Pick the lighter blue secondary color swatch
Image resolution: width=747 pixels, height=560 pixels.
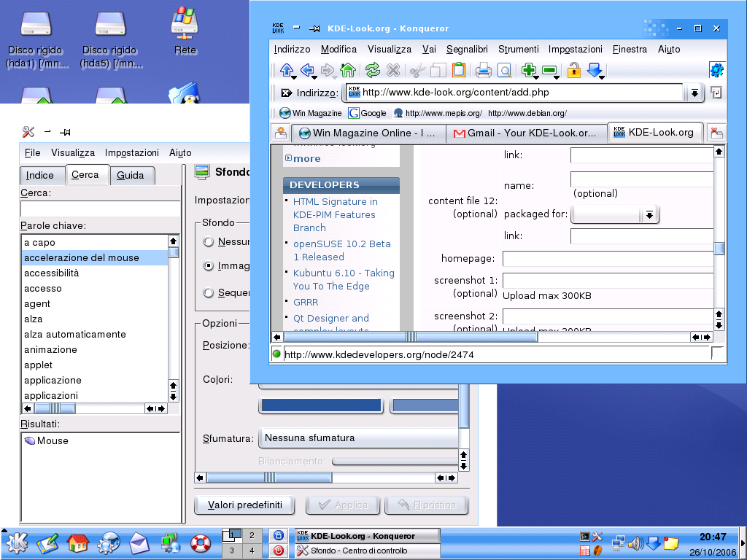point(425,405)
